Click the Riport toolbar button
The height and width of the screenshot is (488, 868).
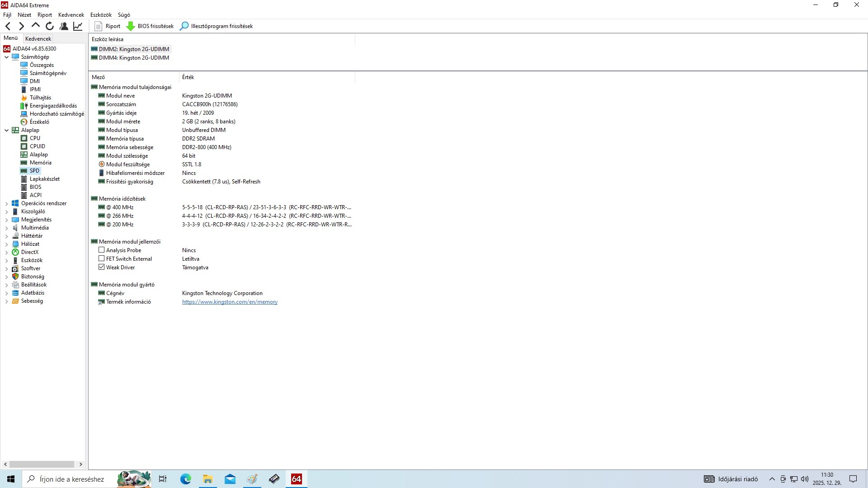point(108,26)
